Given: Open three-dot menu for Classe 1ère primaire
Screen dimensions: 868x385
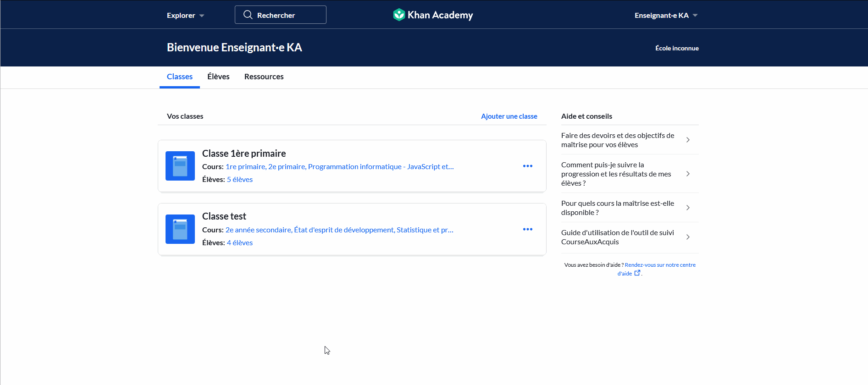Looking at the screenshot, I should pos(528,166).
